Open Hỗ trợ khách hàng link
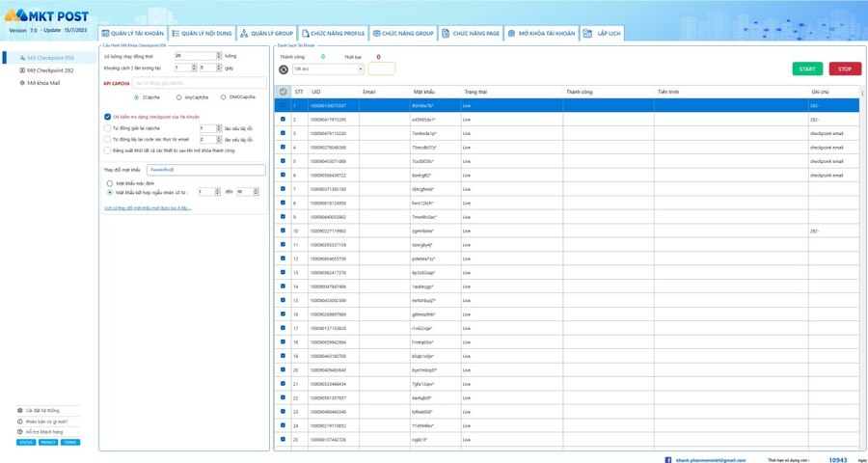The image size is (868, 463). pyautogui.click(x=41, y=432)
